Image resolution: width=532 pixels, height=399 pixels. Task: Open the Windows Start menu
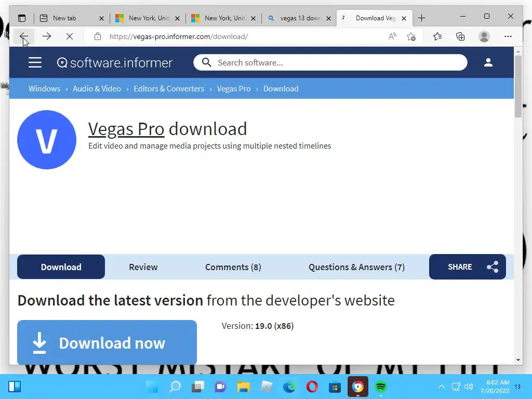click(152, 387)
